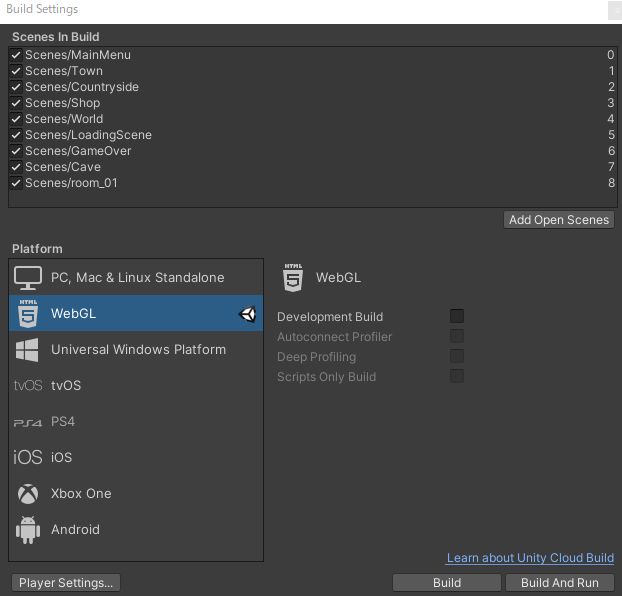Uncheck Scenes/Countryside checkbox

click(16, 87)
